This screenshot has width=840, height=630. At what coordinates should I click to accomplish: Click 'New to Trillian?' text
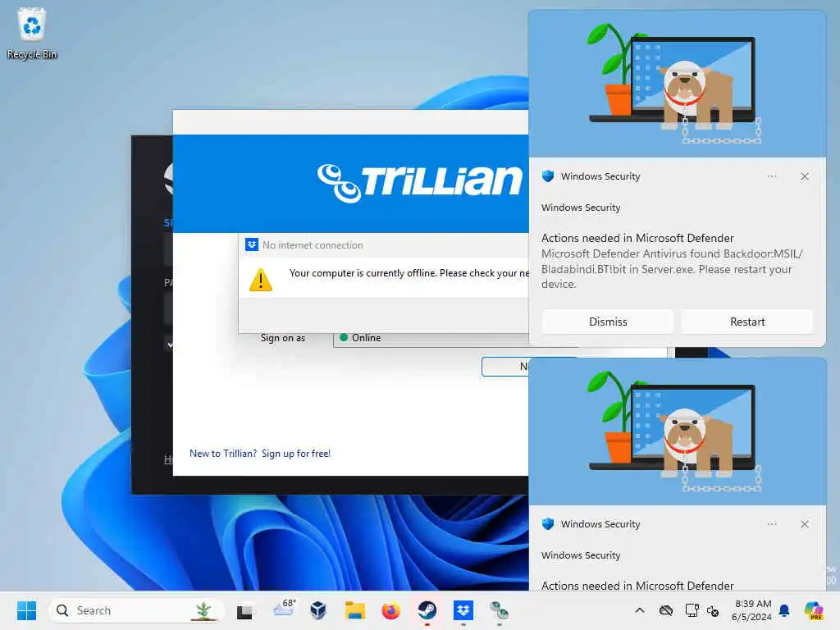point(223,453)
